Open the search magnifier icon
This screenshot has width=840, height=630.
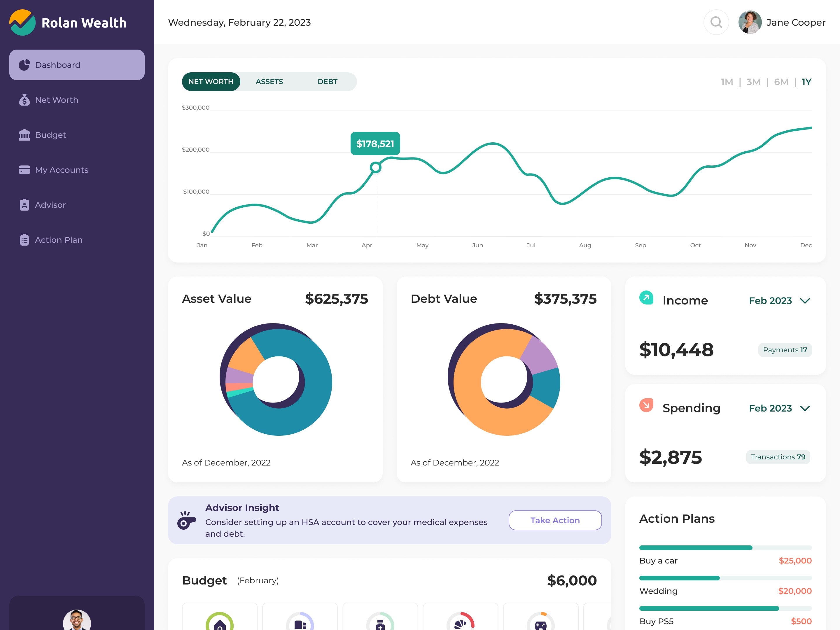(716, 22)
